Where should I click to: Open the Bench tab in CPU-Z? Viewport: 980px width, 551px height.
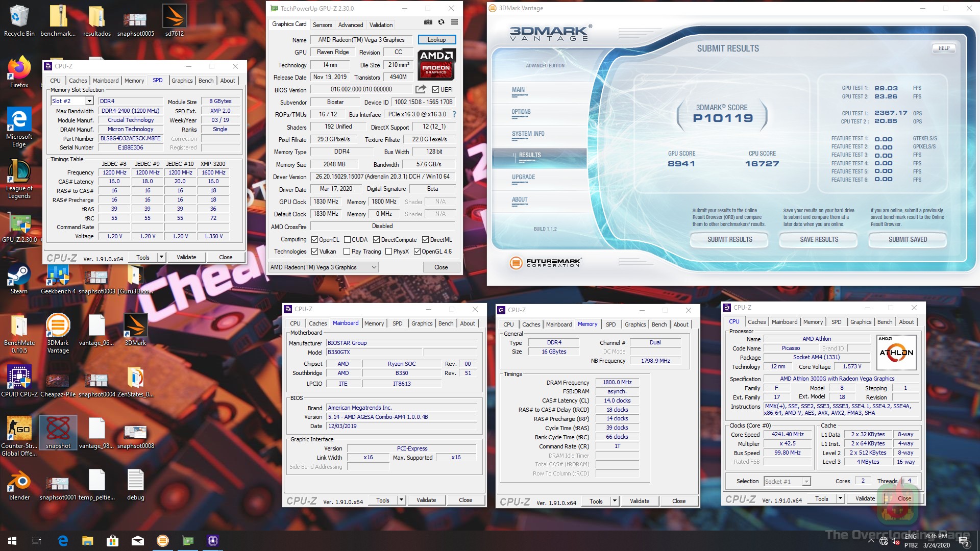click(206, 80)
